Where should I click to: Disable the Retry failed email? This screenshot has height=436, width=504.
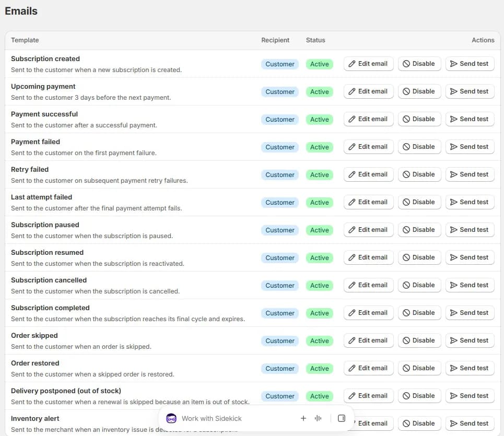click(419, 174)
